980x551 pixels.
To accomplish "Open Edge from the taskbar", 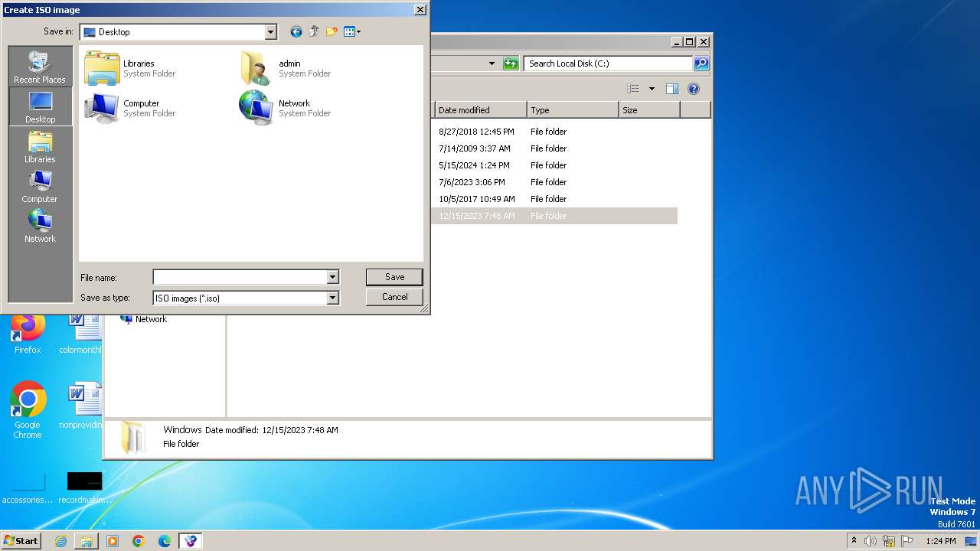I will (165, 541).
